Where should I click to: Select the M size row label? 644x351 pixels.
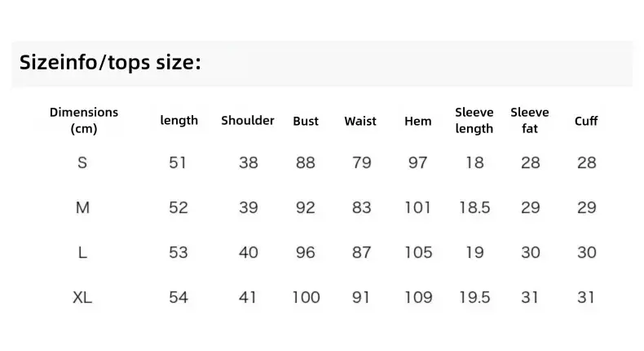82,207
